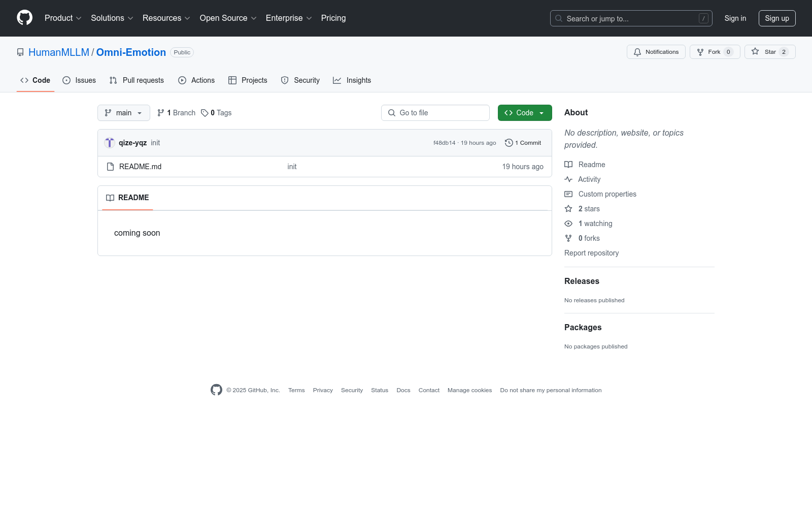Viewport: 812px width, 508px height.
Task: Focus the Search or jump to field
Action: coord(631,18)
